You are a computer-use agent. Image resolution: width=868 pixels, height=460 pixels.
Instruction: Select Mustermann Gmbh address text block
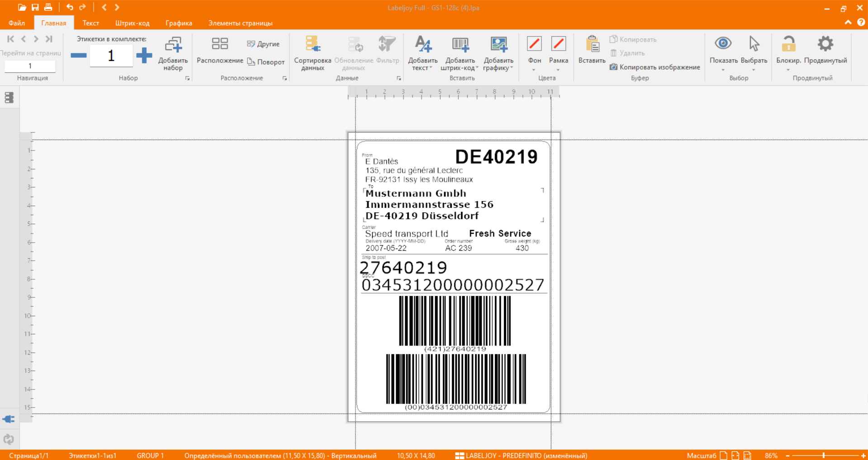click(429, 204)
